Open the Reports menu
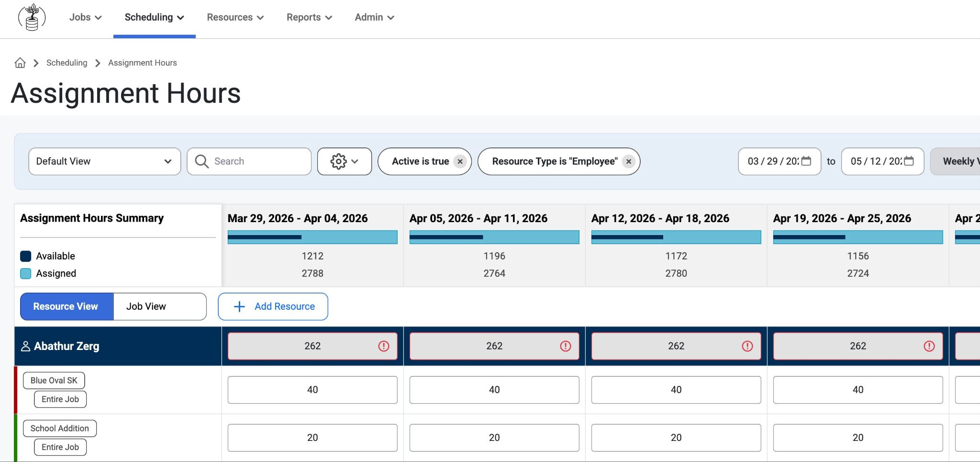The height and width of the screenshot is (462, 980). 309,17
